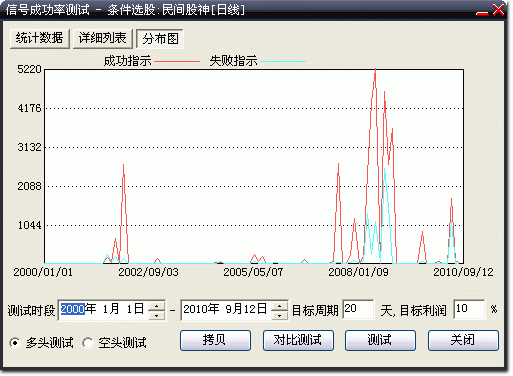
Task: Click the x-axis date 2008/01/09
Action: (x=358, y=272)
